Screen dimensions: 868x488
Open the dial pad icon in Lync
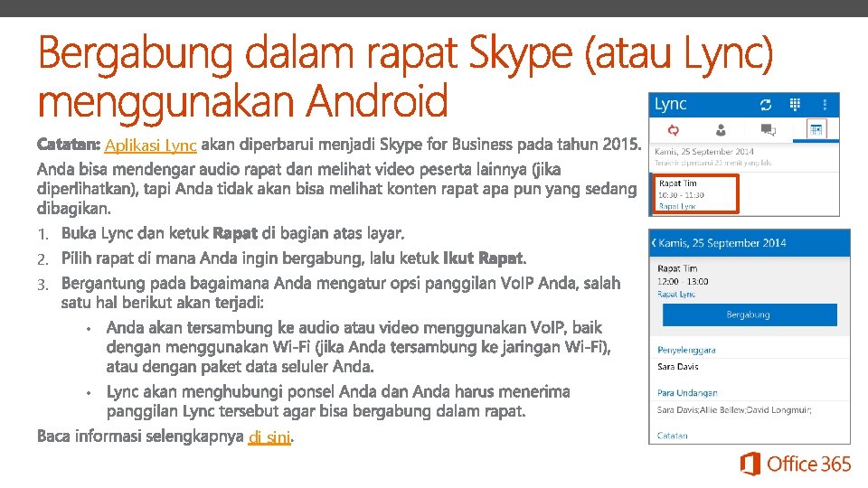[x=795, y=105]
